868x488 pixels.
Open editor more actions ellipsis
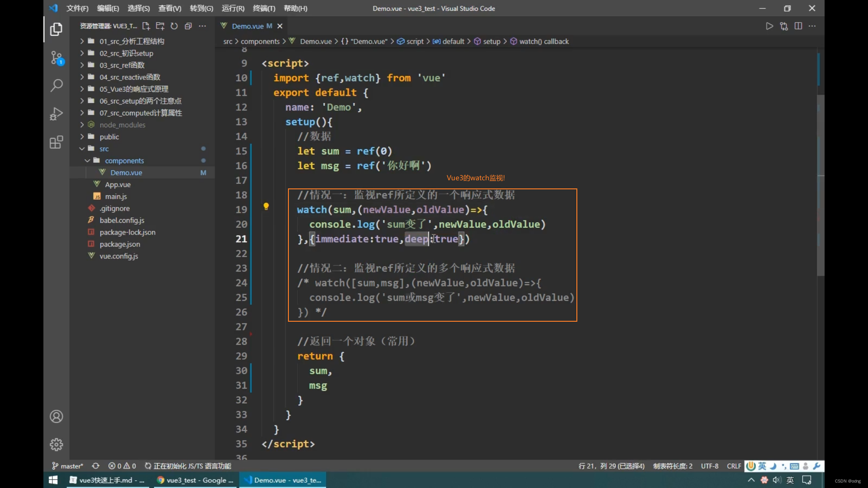pos(812,26)
